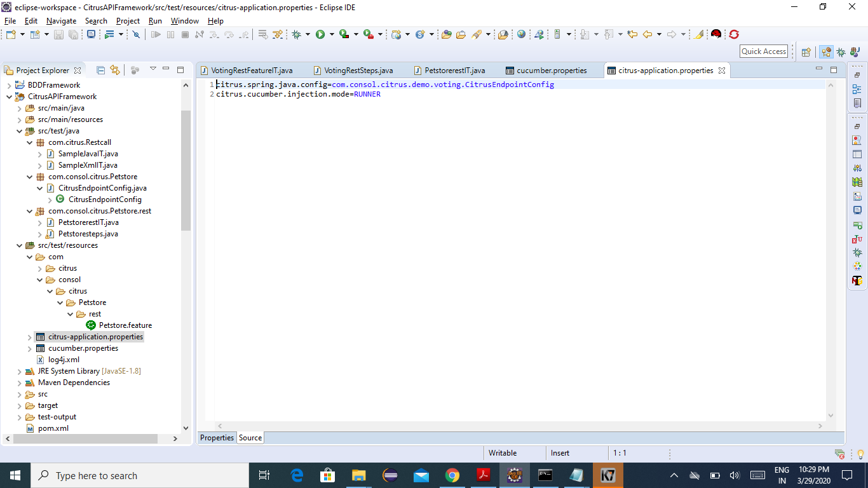Click the disabled Save icon
The height and width of the screenshot is (488, 868).
[58, 34]
